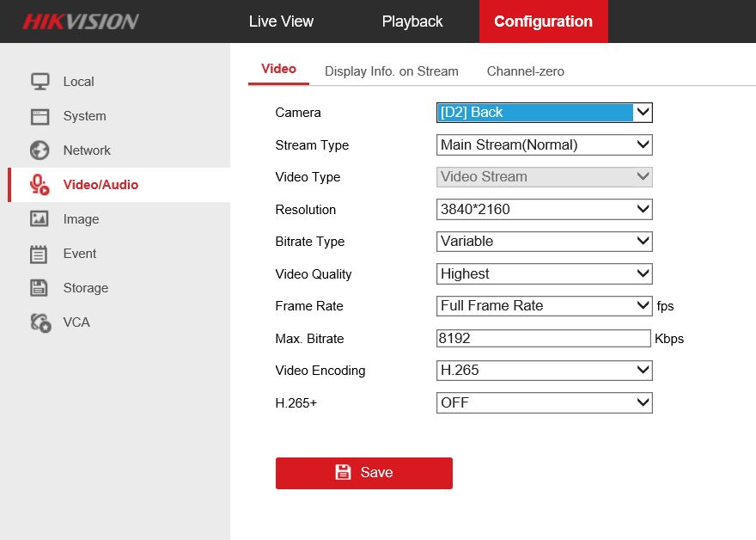Open the Video Quality dropdown
The width and height of the screenshot is (756, 540).
tap(544, 274)
